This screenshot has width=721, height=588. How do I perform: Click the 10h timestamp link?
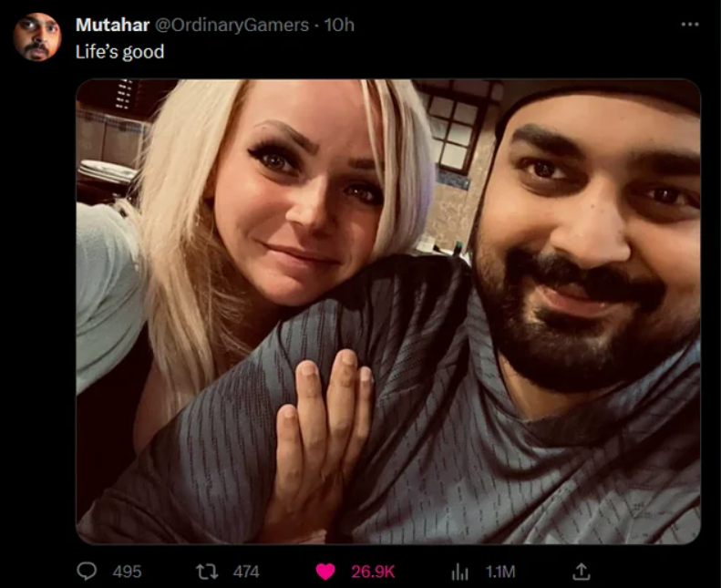(x=339, y=25)
